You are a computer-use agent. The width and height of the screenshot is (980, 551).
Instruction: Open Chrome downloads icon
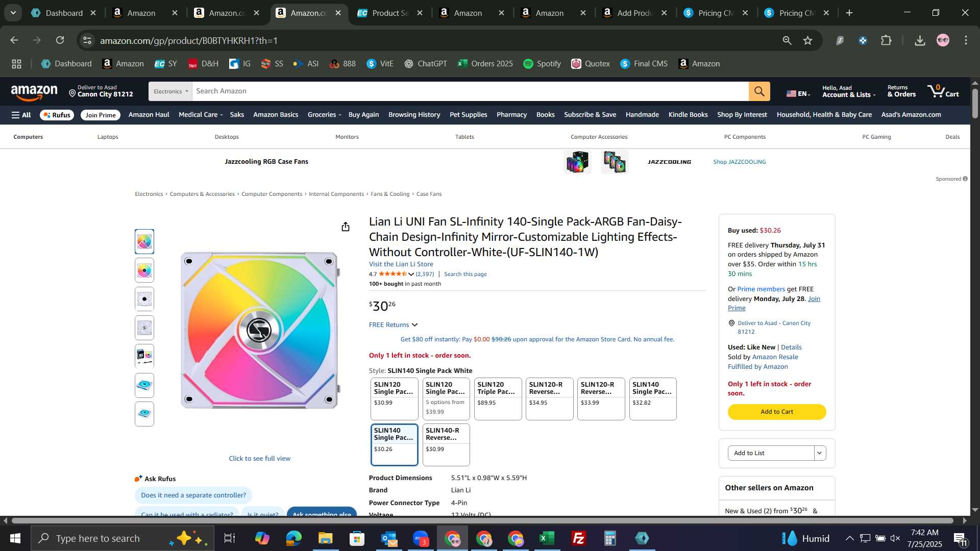click(x=920, y=40)
